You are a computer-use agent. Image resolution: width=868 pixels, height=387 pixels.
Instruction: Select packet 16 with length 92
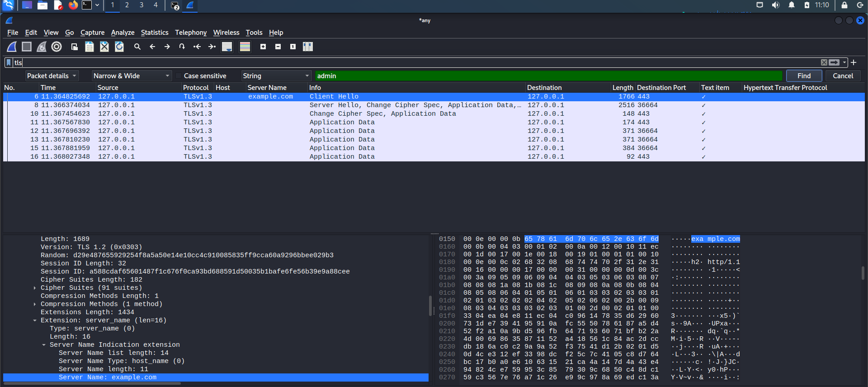click(434, 156)
